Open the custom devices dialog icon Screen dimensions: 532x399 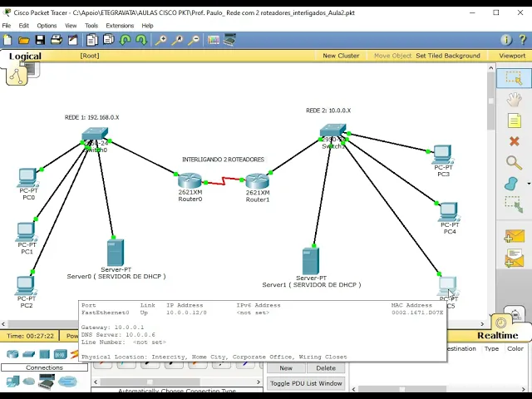coord(229,40)
